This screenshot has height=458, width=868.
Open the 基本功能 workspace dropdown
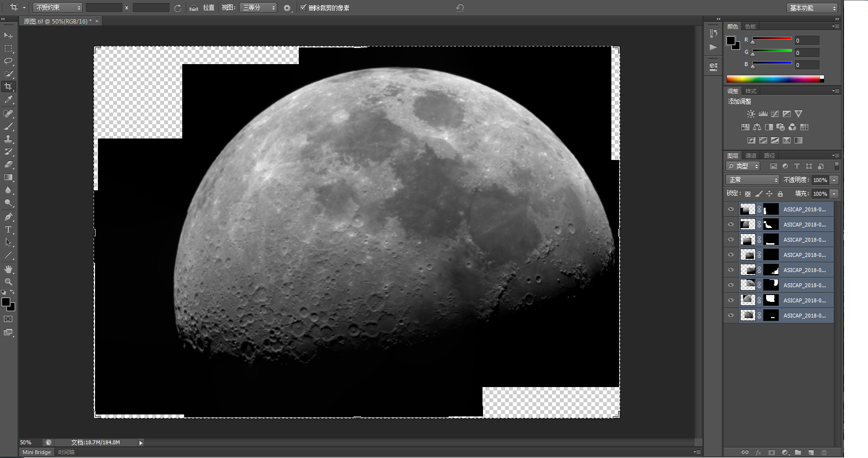pos(812,8)
